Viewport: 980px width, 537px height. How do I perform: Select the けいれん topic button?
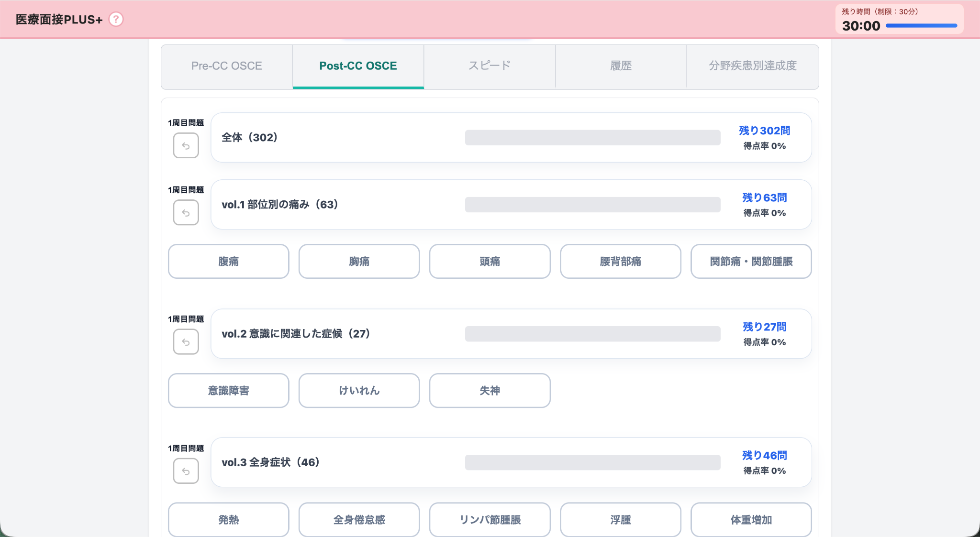tap(359, 391)
